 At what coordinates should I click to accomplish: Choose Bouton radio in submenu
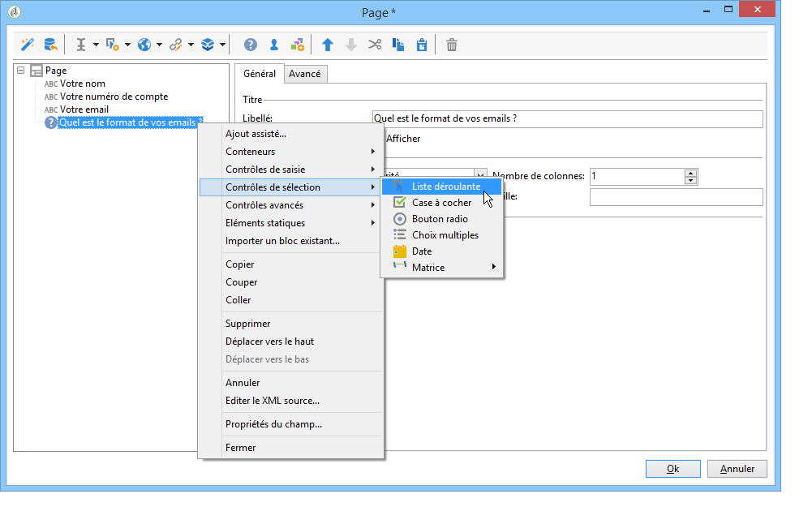pyautogui.click(x=440, y=219)
